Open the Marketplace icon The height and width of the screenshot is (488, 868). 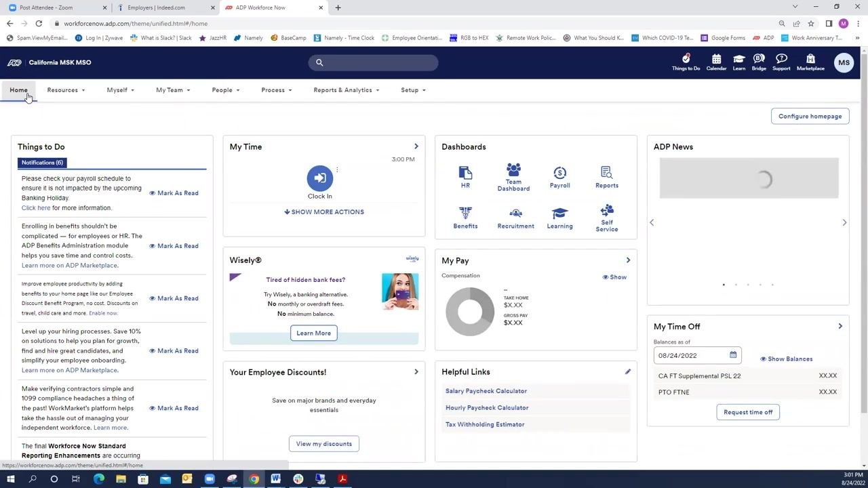810,62
